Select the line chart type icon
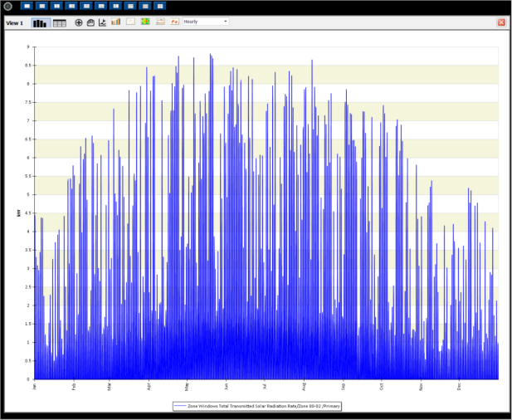The height and width of the screenshot is (420, 512). 130,22
